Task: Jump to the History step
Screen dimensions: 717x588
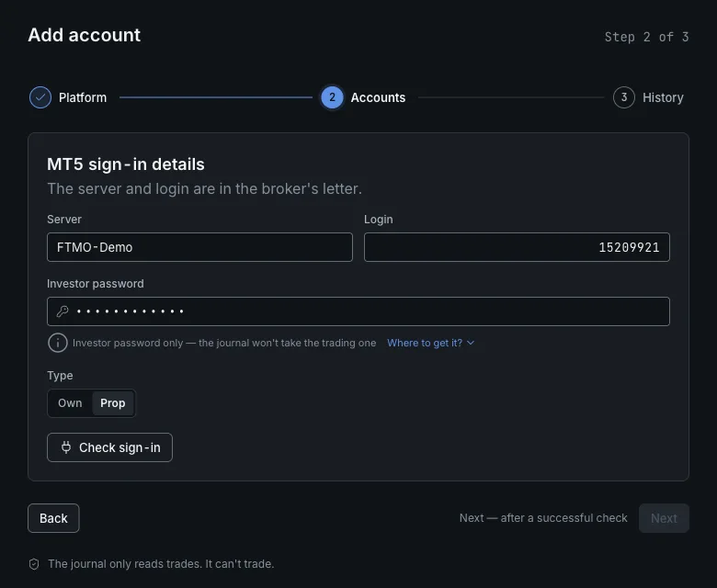Action: click(x=663, y=97)
